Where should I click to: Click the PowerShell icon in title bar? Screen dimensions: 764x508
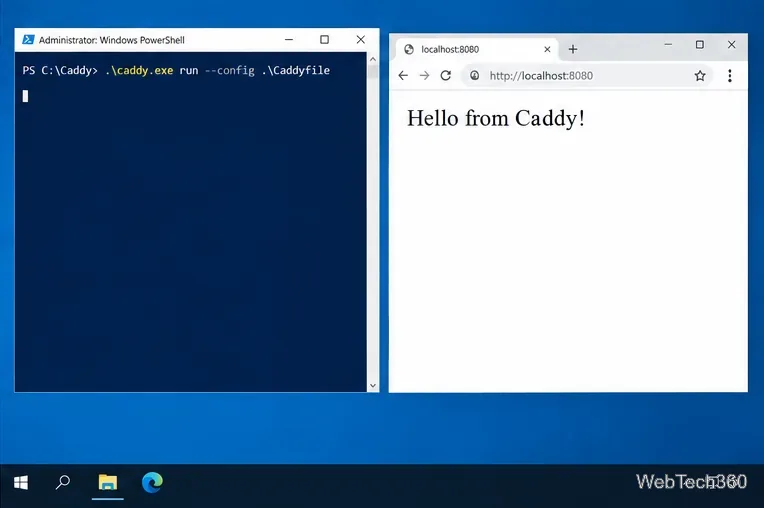[x=28, y=39]
